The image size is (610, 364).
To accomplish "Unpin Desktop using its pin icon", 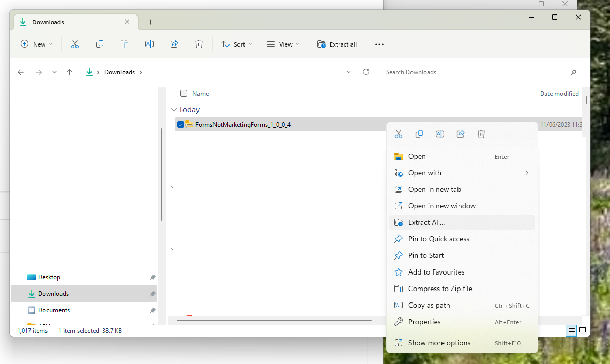I will click(152, 277).
